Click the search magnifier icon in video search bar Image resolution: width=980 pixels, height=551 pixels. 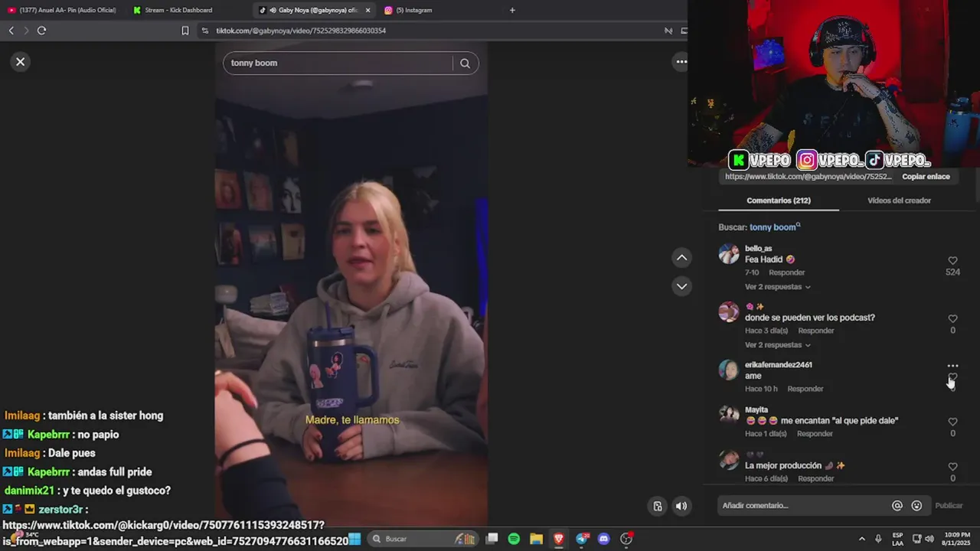pyautogui.click(x=465, y=64)
